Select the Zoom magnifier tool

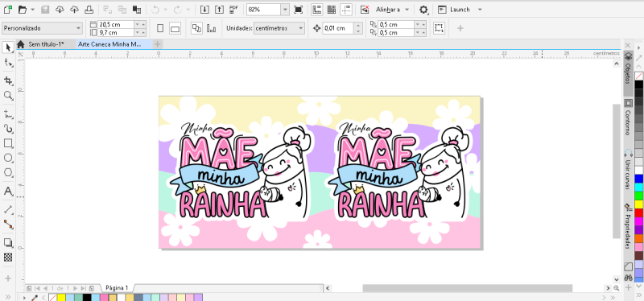pyautogui.click(x=8, y=96)
